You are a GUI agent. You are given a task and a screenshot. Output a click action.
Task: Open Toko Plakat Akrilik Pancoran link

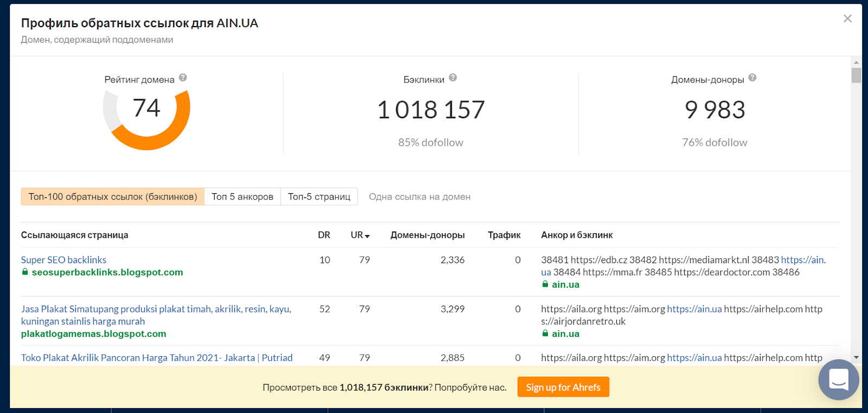[157, 358]
